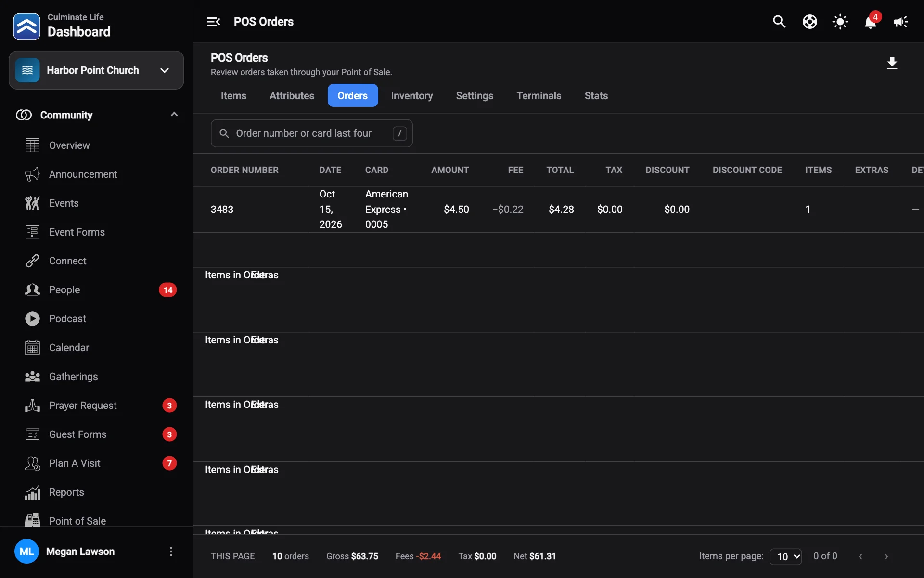Click the Culminate Life Dashboard logo
Image resolution: width=924 pixels, height=578 pixels.
pyautogui.click(x=26, y=26)
